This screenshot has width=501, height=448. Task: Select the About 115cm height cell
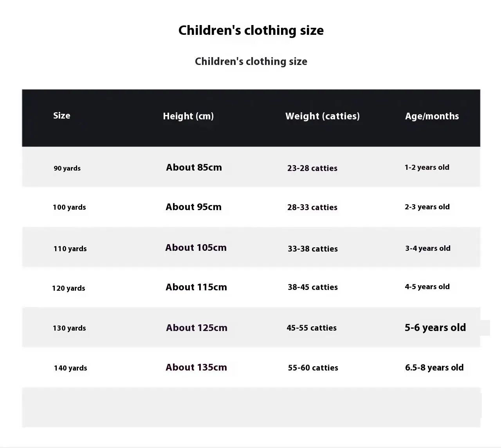coord(196,287)
